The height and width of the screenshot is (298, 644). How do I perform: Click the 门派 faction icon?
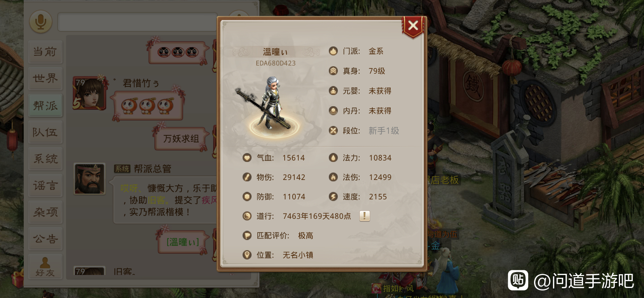(x=333, y=51)
